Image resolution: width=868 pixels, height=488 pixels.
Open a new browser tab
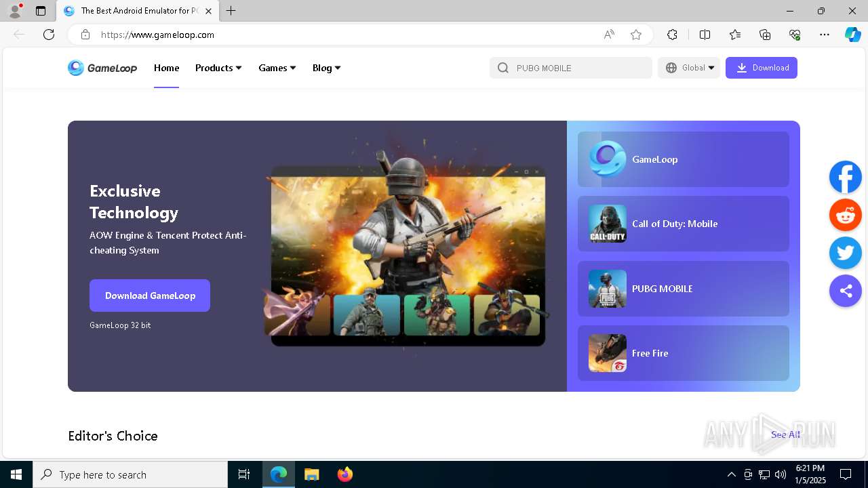pyautogui.click(x=231, y=11)
